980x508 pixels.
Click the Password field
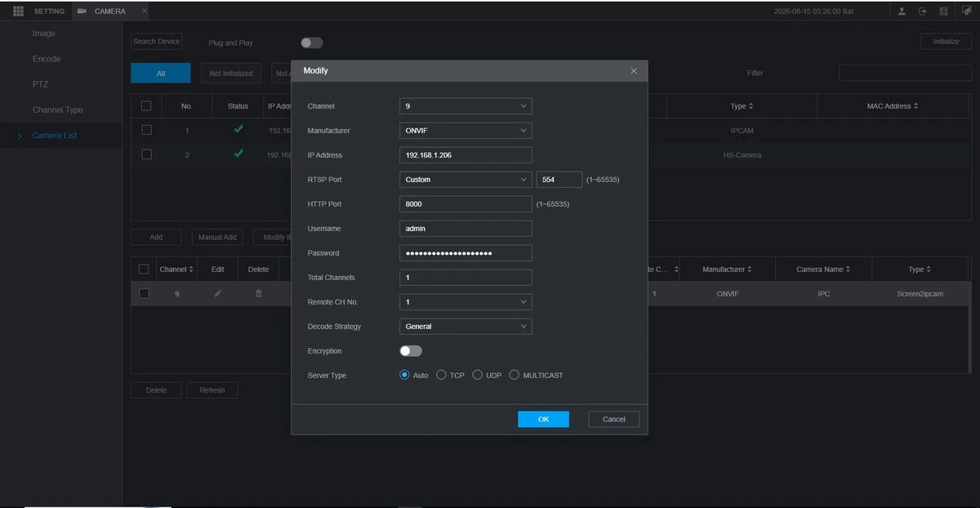tap(465, 253)
